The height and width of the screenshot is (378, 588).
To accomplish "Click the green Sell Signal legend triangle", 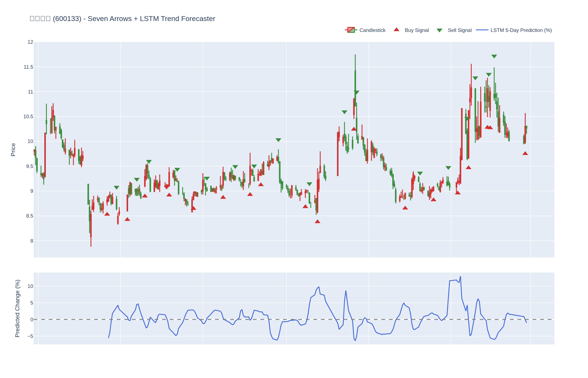I will [439, 30].
